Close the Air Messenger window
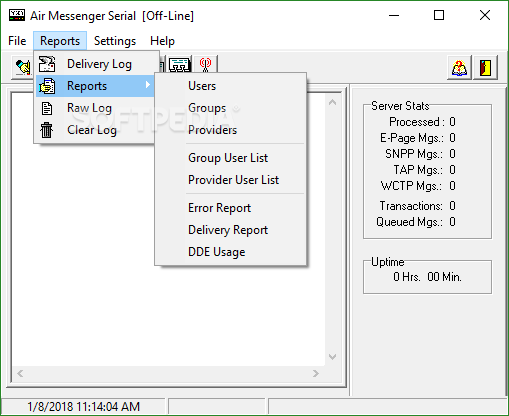Screen dimensions: 509x416 [485, 15]
